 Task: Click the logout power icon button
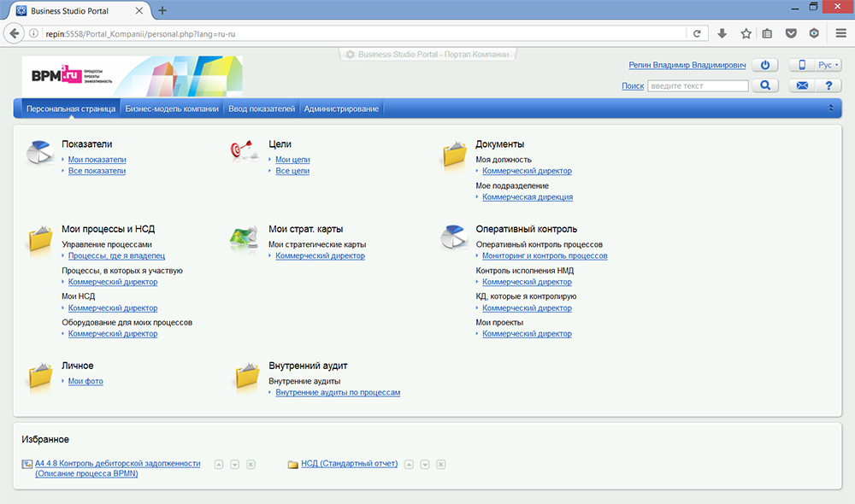[765, 65]
